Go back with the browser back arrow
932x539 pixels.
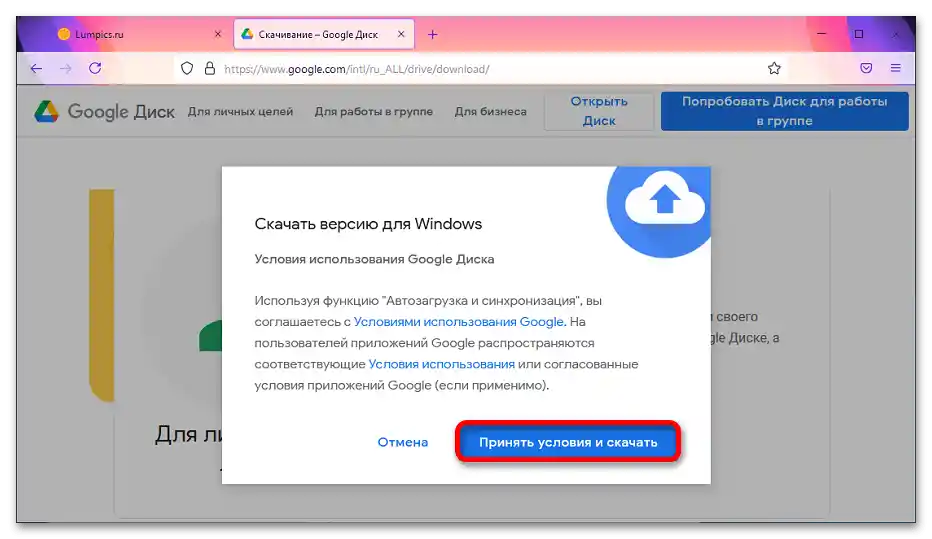coord(36,69)
